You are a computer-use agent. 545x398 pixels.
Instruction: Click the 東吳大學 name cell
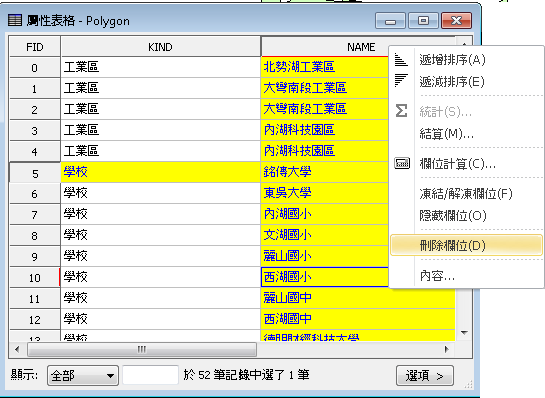325,193
